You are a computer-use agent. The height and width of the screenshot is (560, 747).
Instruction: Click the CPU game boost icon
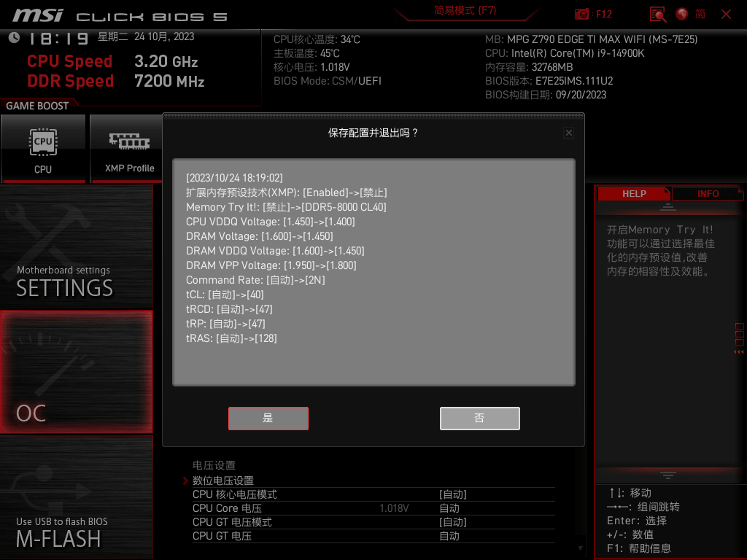tap(43, 149)
